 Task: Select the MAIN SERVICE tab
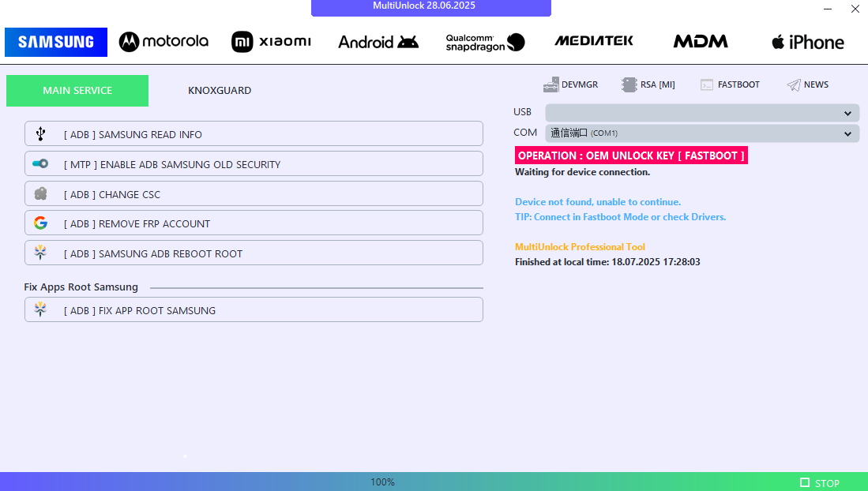(x=77, y=91)
